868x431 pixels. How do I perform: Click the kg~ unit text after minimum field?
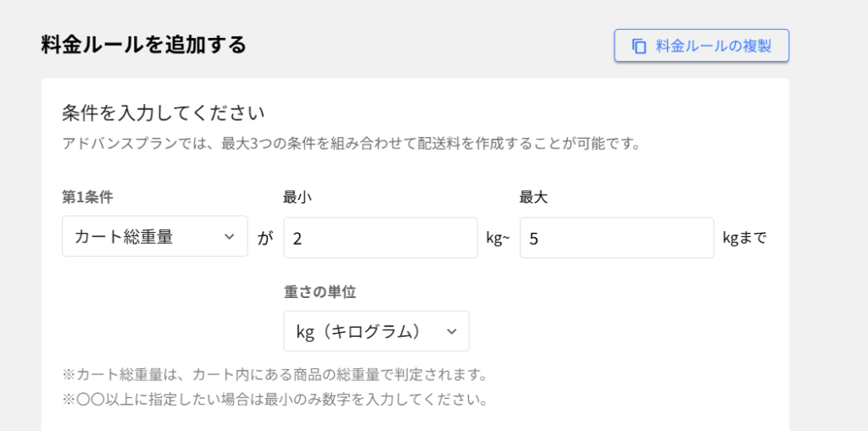(x=498, y=238)
